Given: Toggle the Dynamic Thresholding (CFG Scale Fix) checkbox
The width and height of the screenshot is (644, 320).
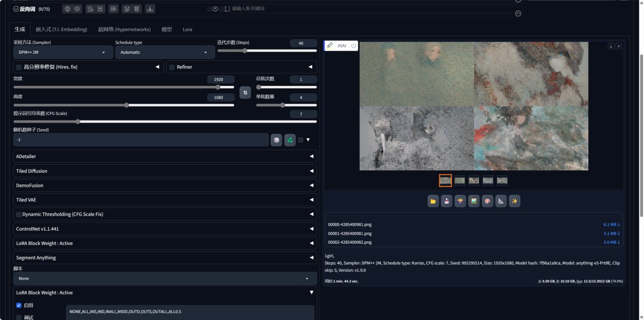Looking at the screenshot, I should pos(19,215).
